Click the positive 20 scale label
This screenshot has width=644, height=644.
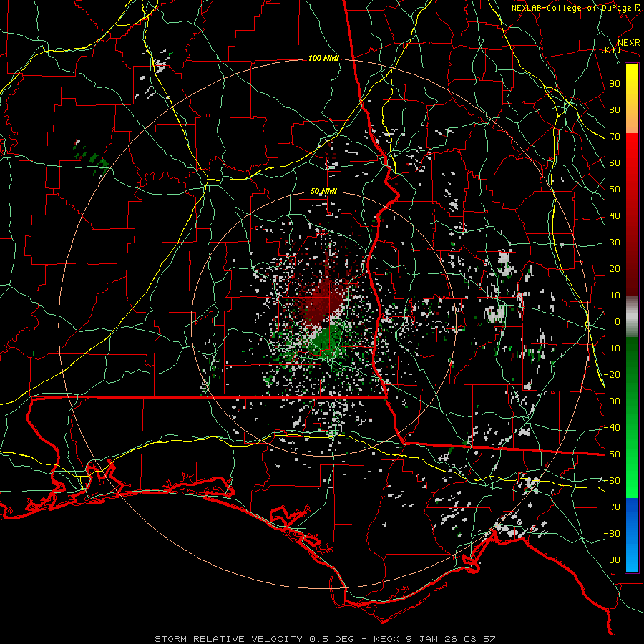click(x=615, y=269)
